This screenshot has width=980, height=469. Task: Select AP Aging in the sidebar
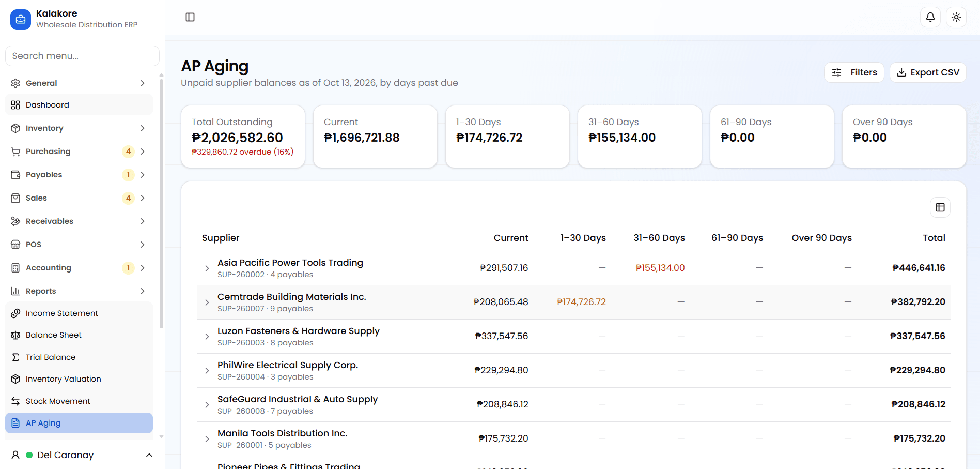(79, 423)
